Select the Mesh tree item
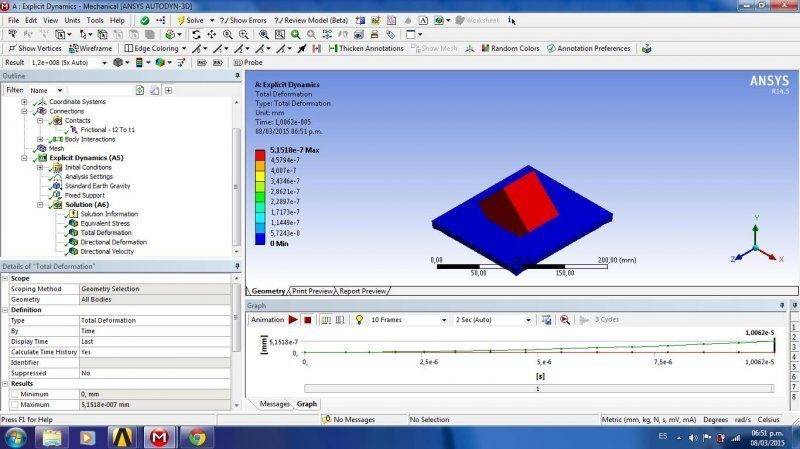Image resolution: width=800 pixels, height=449 pixels. tap(56, 148)
